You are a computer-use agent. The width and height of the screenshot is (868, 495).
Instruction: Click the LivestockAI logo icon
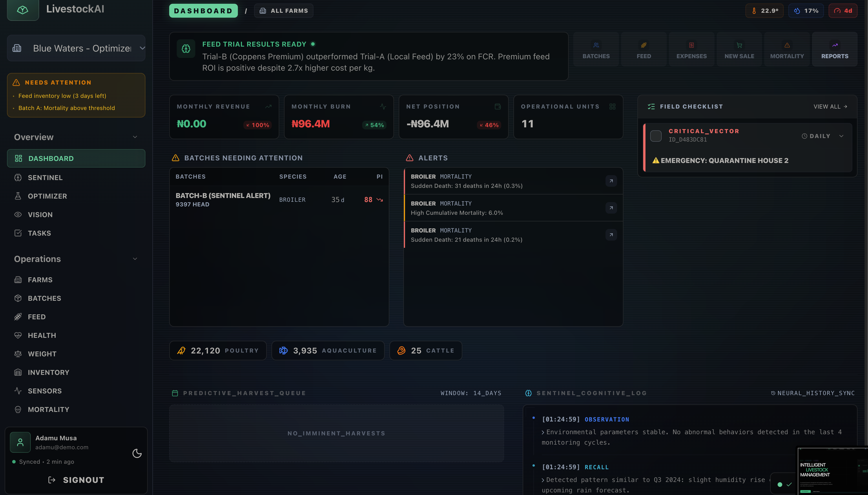coord(23,10)
